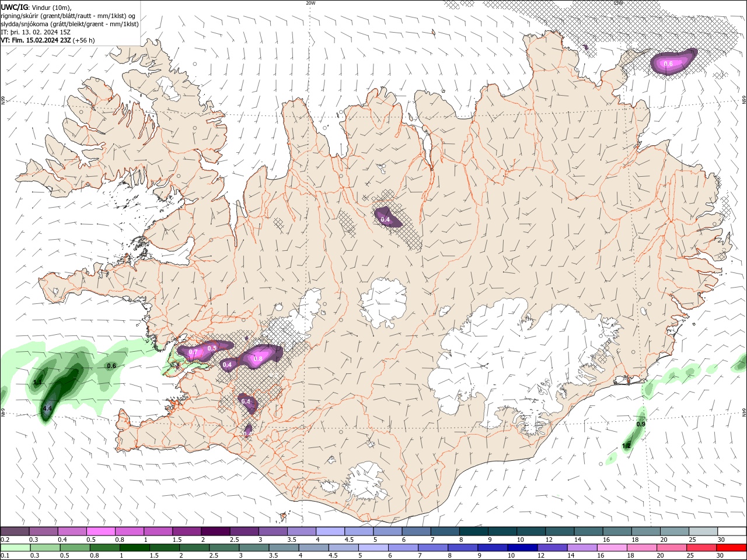This screenshot has height=560, width=747.
Task: Click the initial time line IT: þri. 13. 02. 2024 15Z
Action: pos(36,32)
